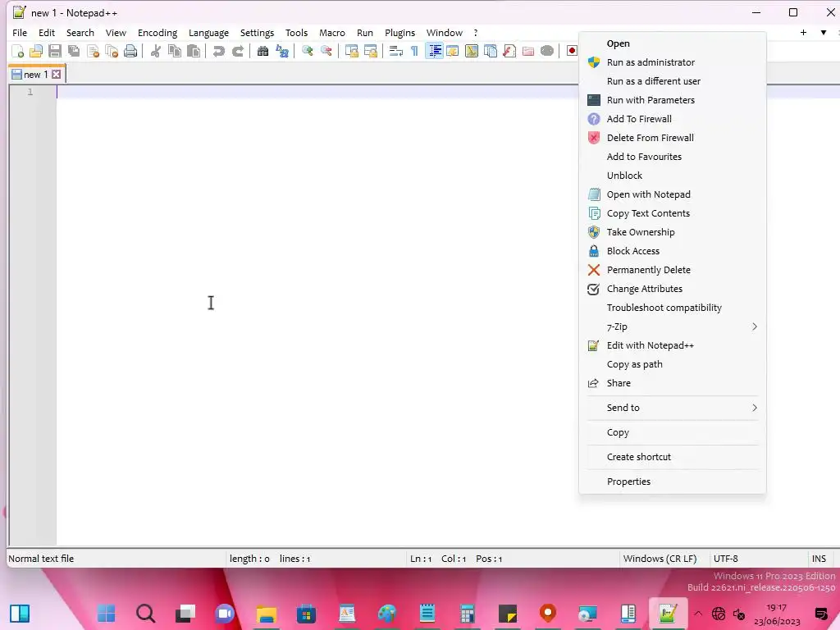
Task: Click the Redo arrow icon
Action: coord(238,52)
